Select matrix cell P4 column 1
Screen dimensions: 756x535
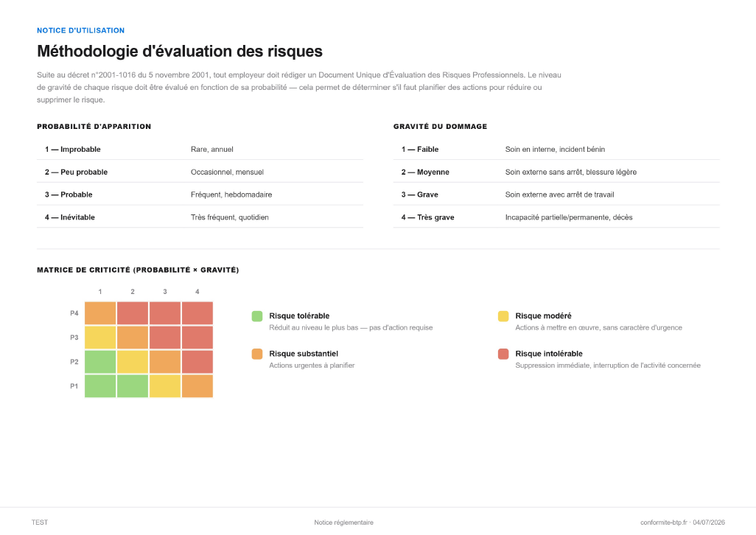pos(100,313)
